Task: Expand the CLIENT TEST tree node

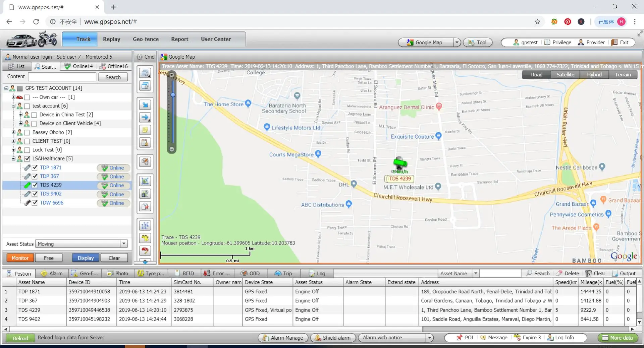Action: [x=13, y=141]
